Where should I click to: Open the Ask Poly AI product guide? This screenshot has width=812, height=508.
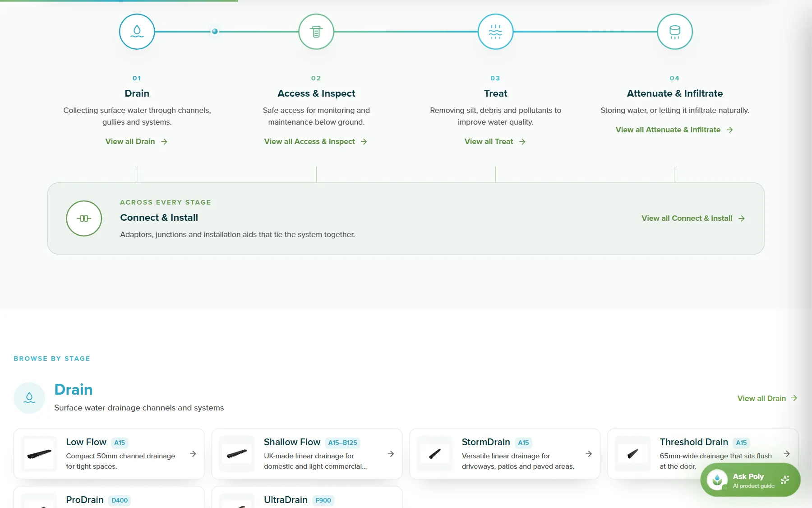tap(750, 480)
